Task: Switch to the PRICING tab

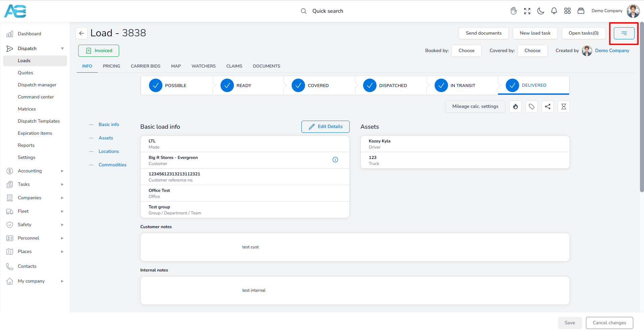Action: [x=111, y=66]
